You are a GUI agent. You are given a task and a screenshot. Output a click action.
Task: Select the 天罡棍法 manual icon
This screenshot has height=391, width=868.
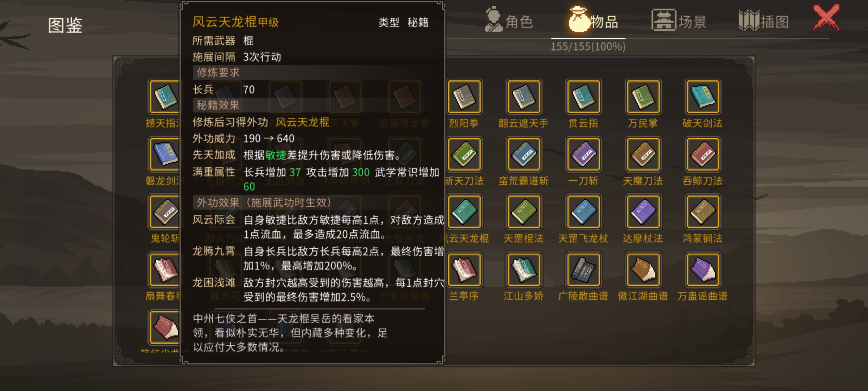pyautogui.click(x=524, y=212)
